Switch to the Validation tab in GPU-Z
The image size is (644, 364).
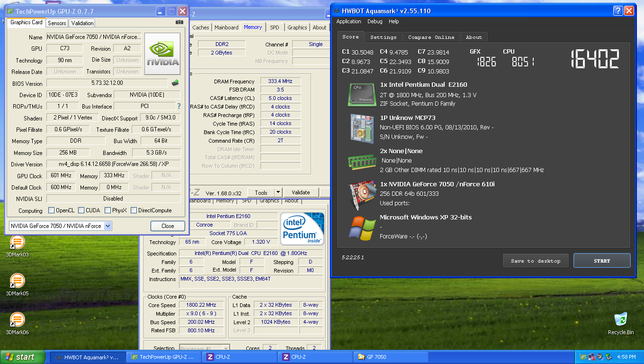(x=82, y=23)
